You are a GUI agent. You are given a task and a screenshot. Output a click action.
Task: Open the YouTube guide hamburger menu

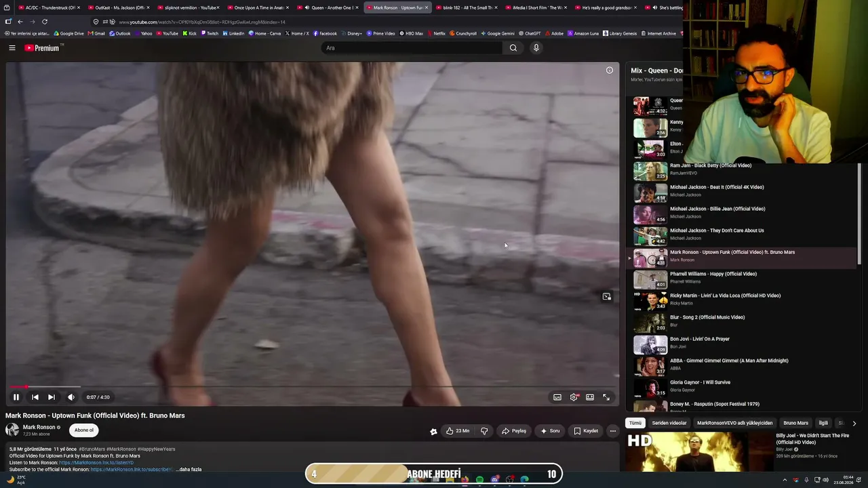tap(12, 47)
